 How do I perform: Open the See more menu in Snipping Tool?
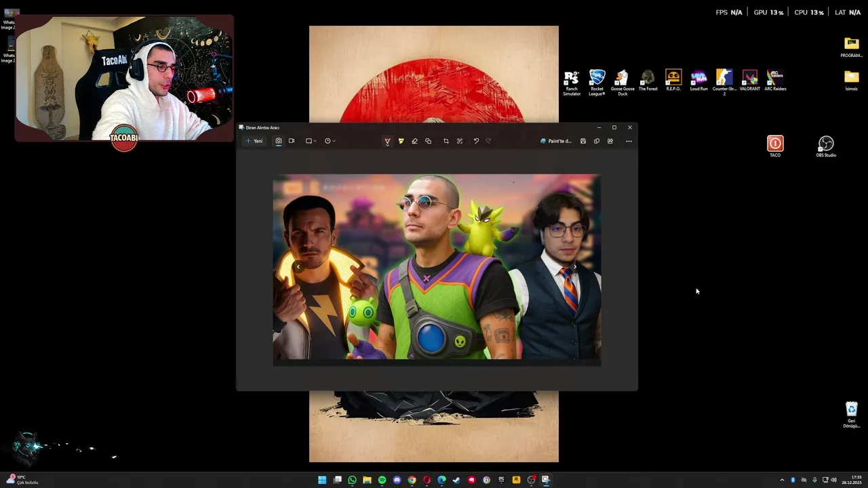coord(629,141)
